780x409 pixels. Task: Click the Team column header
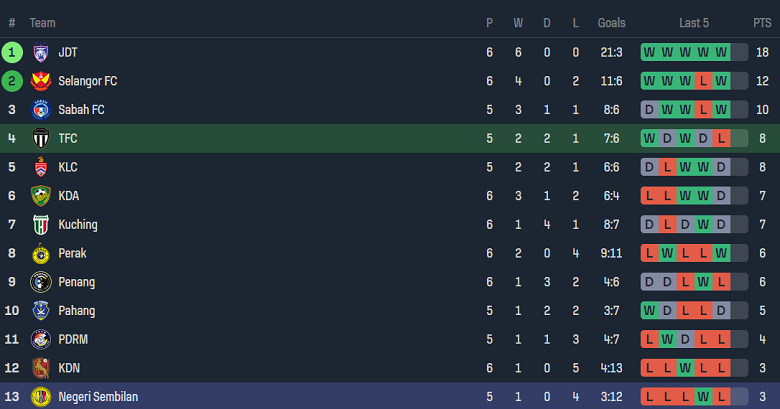[x=42, y=22]
